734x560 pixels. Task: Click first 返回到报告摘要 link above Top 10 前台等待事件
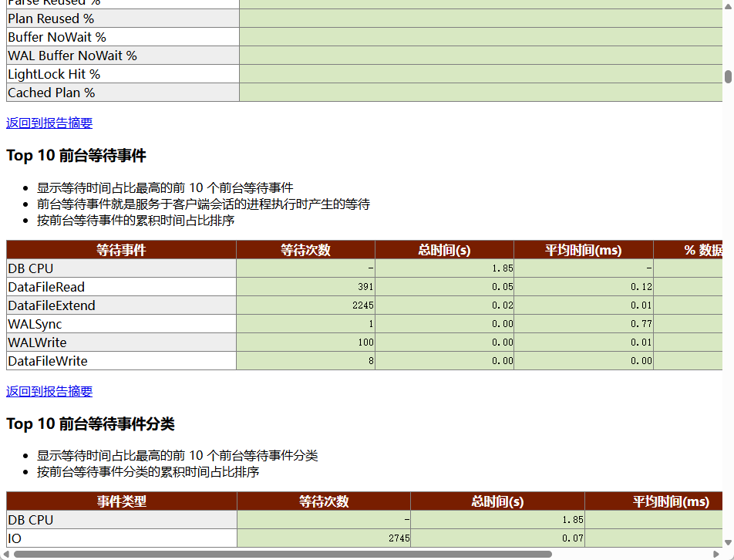point(49,123)
